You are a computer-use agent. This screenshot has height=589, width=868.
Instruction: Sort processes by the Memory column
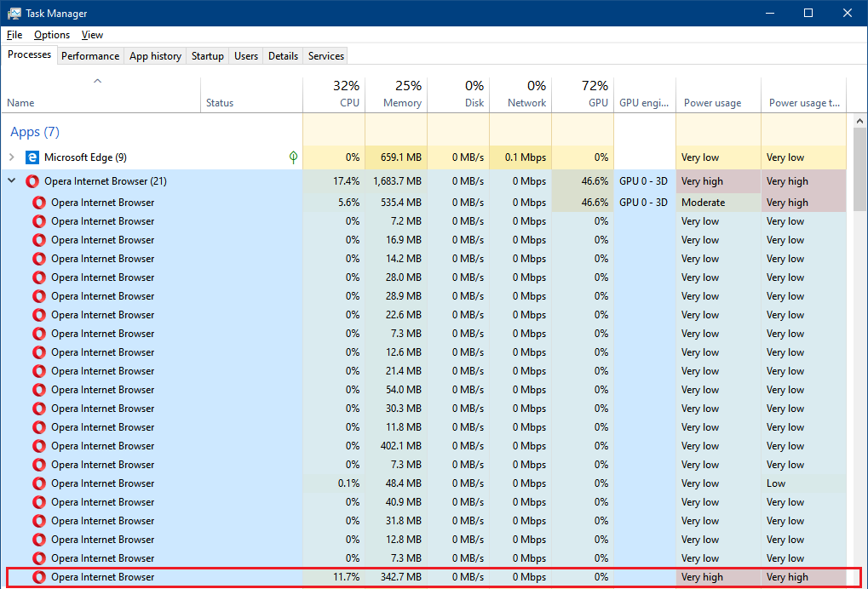coord(396,94)
